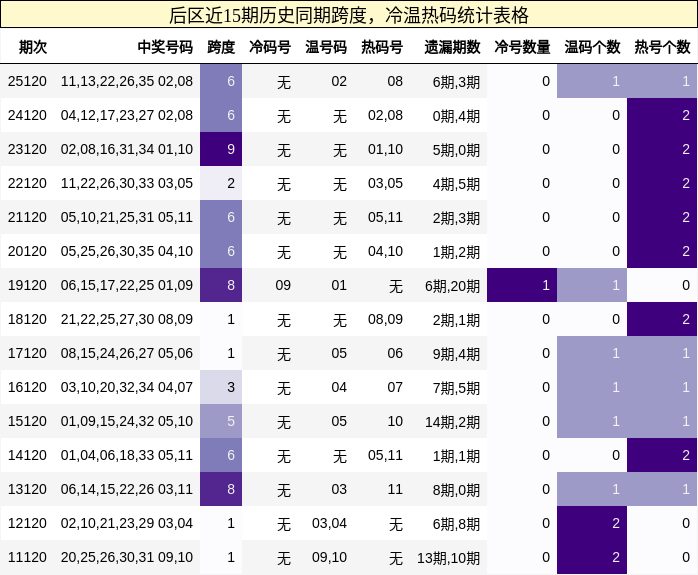Click span value 8 in row 19120
This screenshot has height=575, width=698.
point(221,285)
